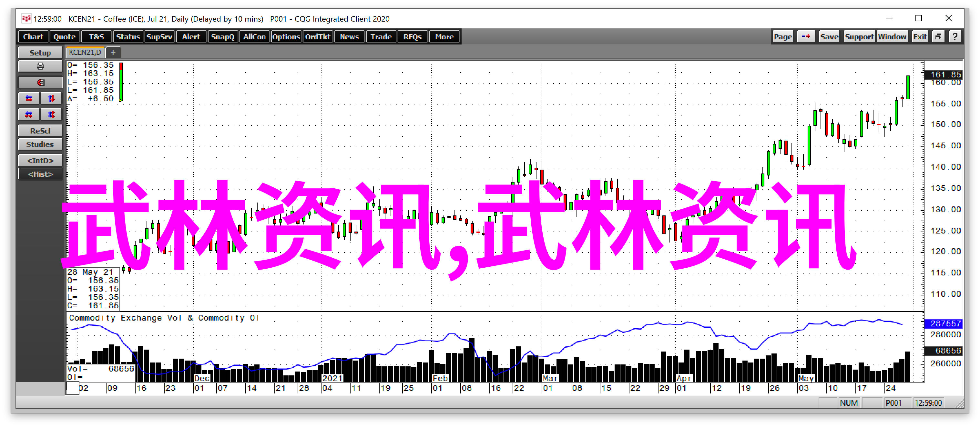Screen dimensions: 980x427
Task: Click the 2021 year label on time axis
Action: [332, 379]
